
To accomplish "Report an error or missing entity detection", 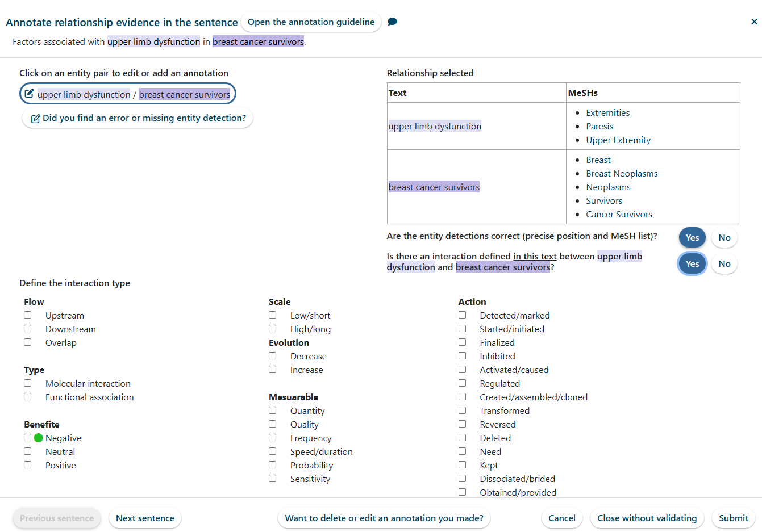I will [x=138, y=118].
